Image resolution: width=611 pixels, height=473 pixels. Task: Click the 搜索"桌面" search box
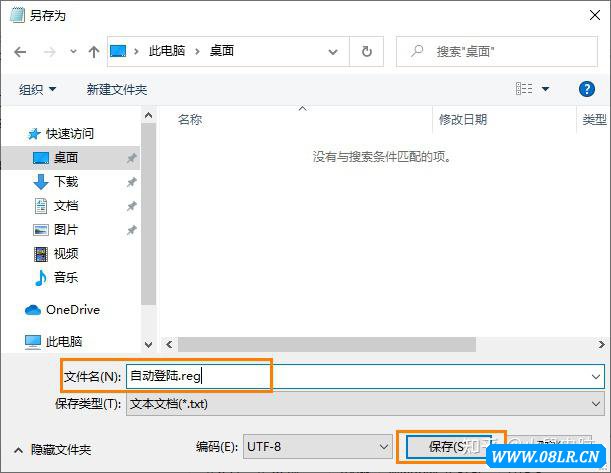tap(500, 51)
